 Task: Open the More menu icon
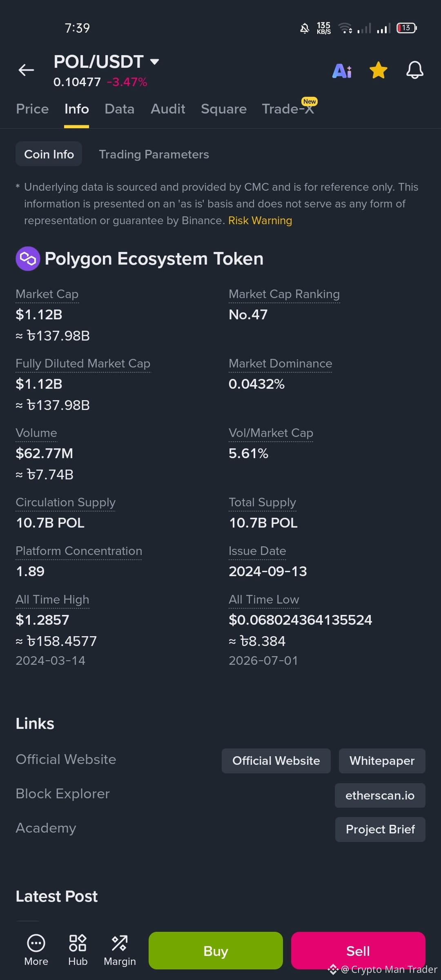click(x=36, y=943)
